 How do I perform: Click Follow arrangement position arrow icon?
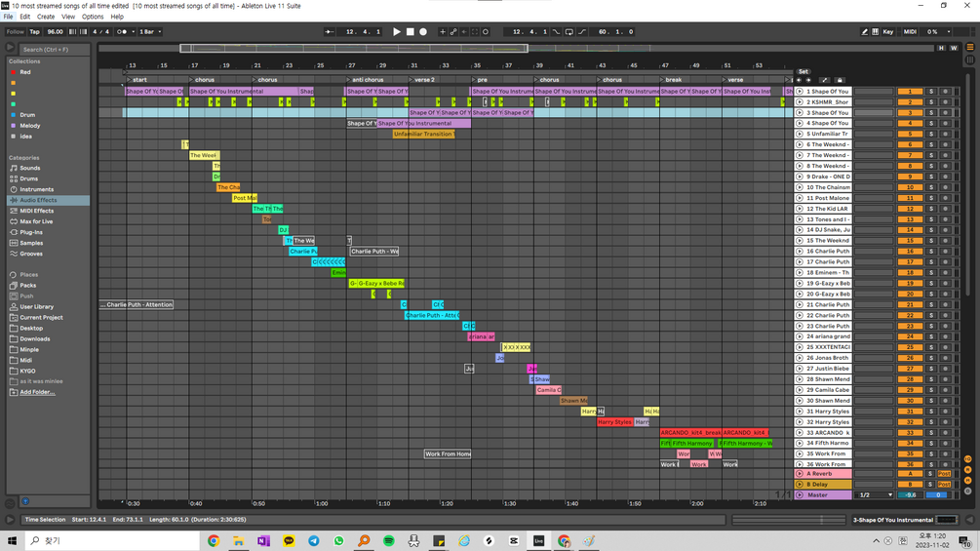329,31
